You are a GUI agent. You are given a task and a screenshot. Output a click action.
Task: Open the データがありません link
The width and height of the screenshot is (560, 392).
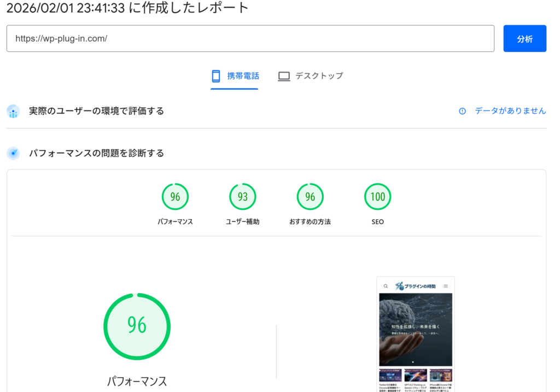(x=510, y=111)
